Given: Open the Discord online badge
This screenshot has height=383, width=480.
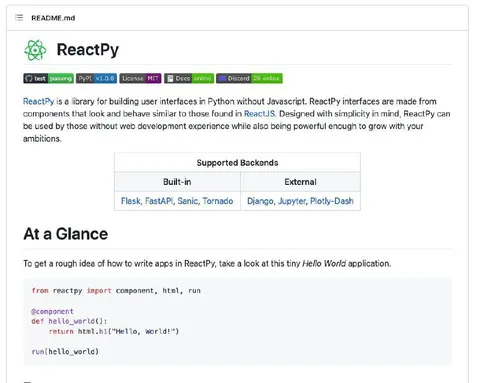Looking at the screenshot, I should coord(249,78).
